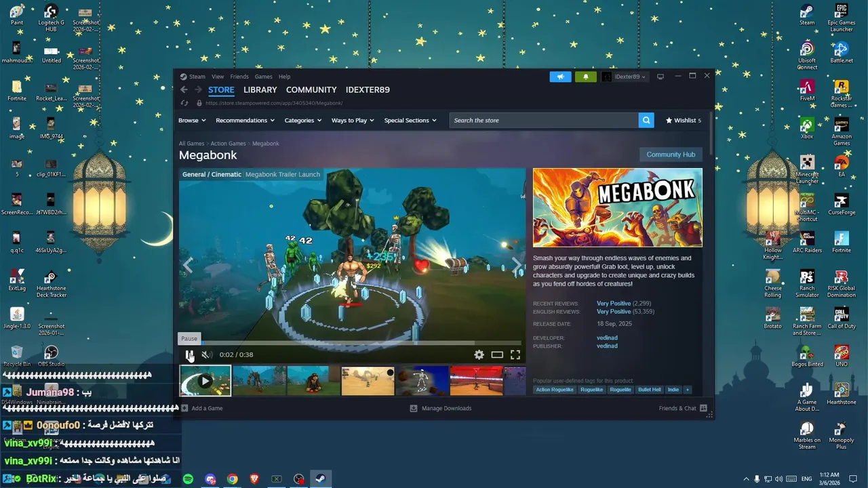Screen dimensions: 868x488
Task: Open Google Chrome from the taskbar
Action: 233,479
